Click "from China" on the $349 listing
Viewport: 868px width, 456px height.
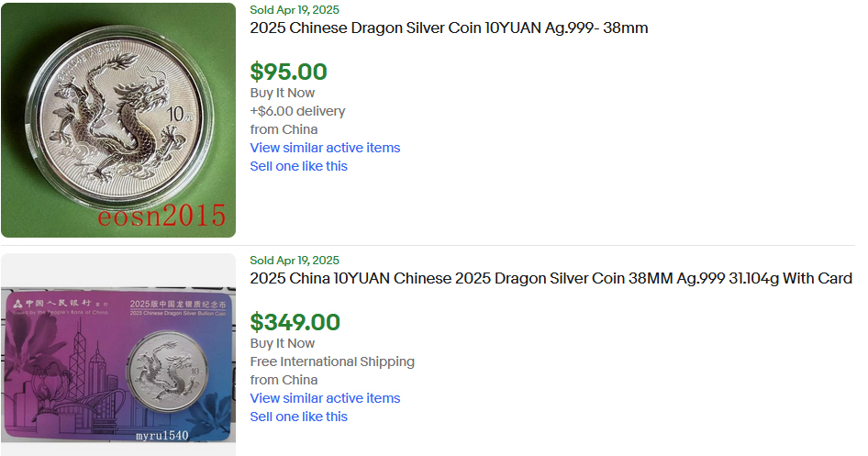(284, 380)
